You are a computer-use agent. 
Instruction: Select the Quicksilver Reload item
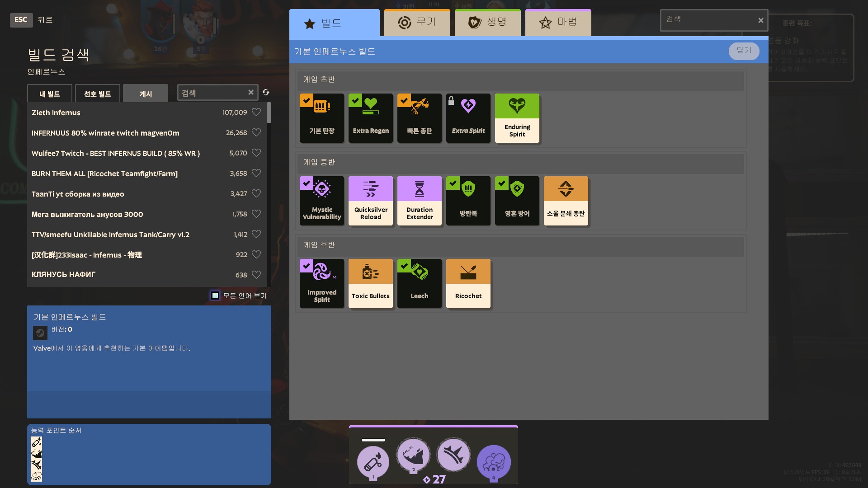(371, 201)
